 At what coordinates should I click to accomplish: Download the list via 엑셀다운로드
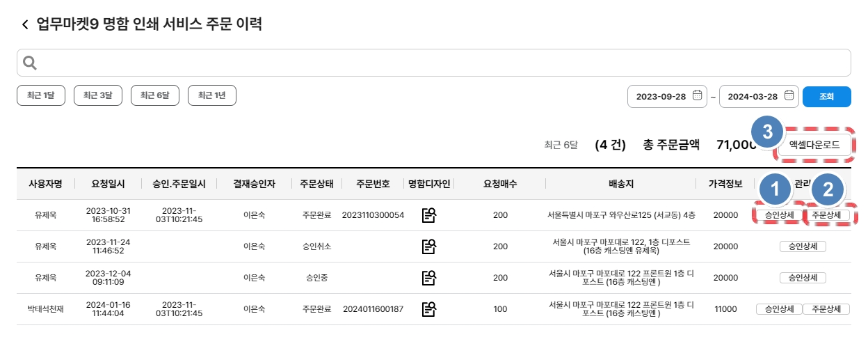click(x=814, y=146)
